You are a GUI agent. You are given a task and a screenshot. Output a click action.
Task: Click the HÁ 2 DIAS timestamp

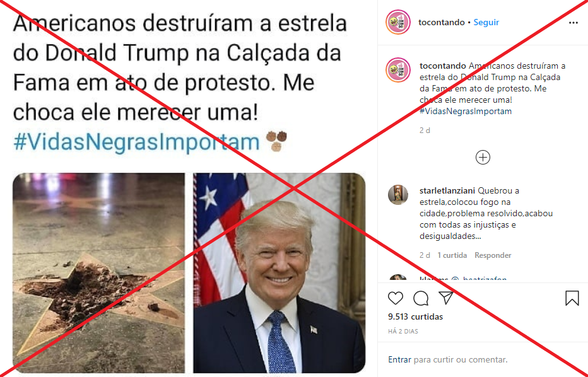[403, 331]
